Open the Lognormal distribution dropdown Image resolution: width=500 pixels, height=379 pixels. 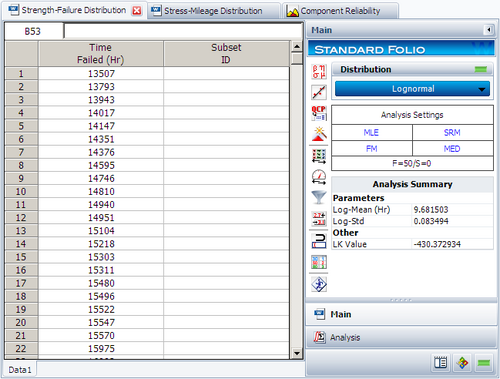412,89
